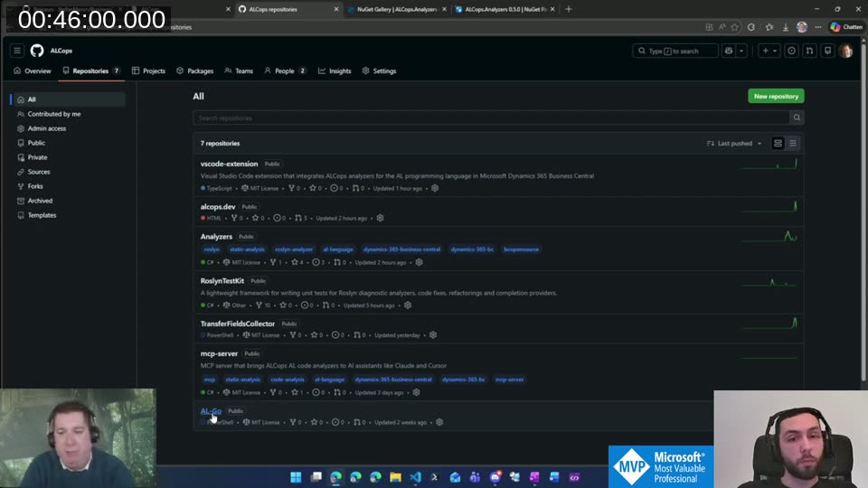The width and height of the screenshot is (868, 488).
Task: Open the People tab
Action: (x=285, y=70)
